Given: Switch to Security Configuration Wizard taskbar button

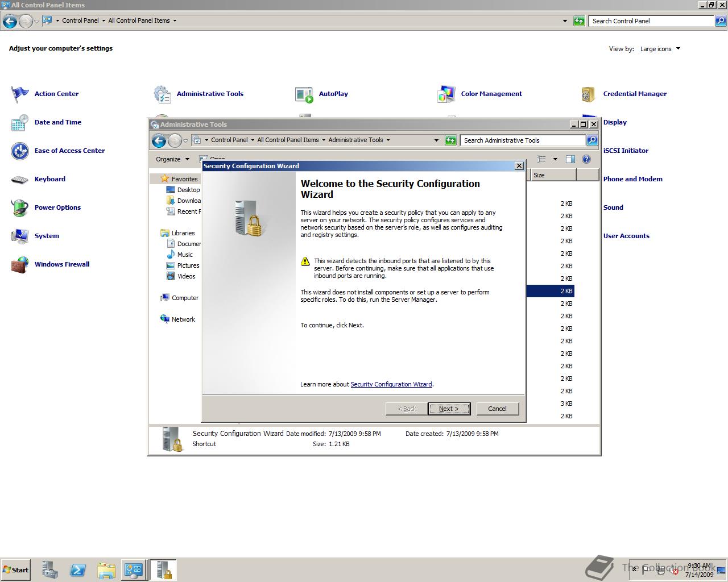Looking at the screenshot, I should point(163,570).
